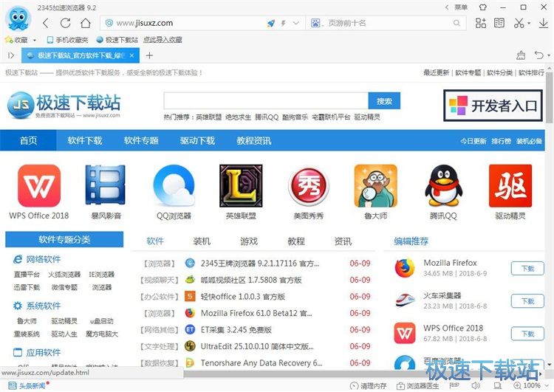Open the 鲁大师 app icon
Image resolution: width=554 pixels, height=392 pixels.
pos(376,186)
